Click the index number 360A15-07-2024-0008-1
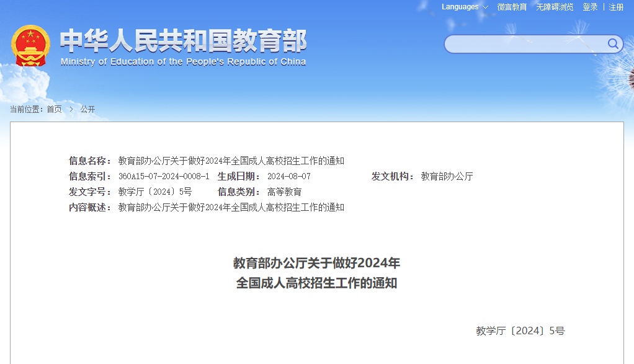The height and width of the screenshot is (364, 634). pos(164,176)
